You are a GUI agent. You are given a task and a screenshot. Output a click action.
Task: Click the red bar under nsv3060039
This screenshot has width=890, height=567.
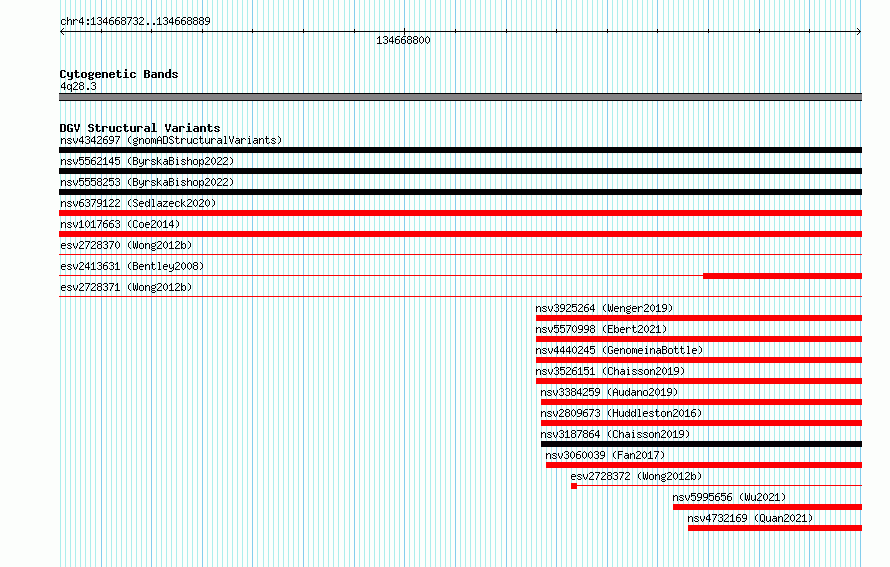[x=704, y=465]
